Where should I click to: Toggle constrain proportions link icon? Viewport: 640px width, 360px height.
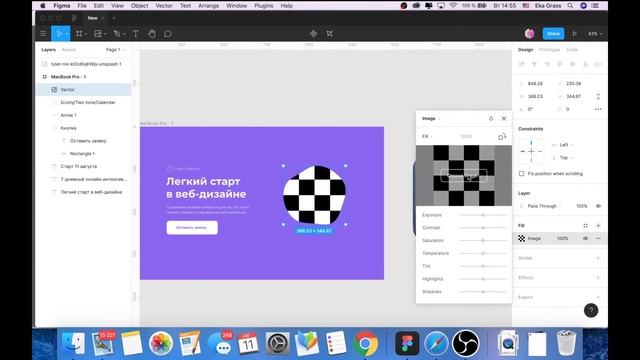[x=598, y=96]
